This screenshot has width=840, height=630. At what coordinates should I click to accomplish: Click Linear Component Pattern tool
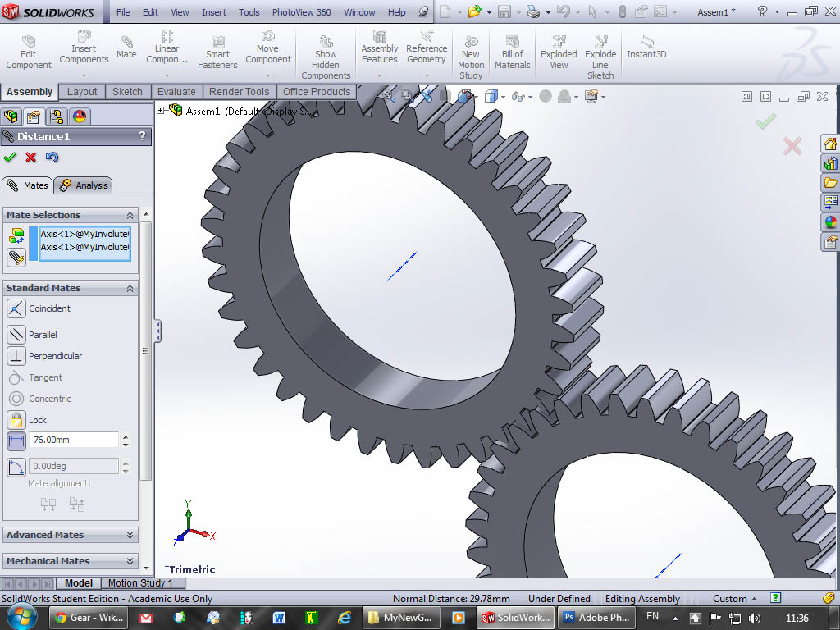click(x=167, y=47)
